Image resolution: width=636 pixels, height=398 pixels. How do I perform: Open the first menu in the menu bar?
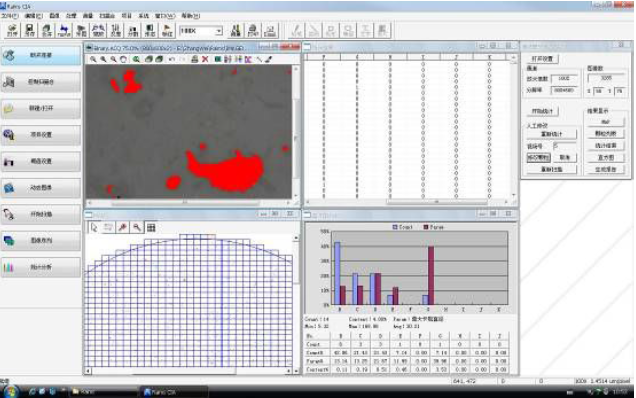click(x=10, y=16)
